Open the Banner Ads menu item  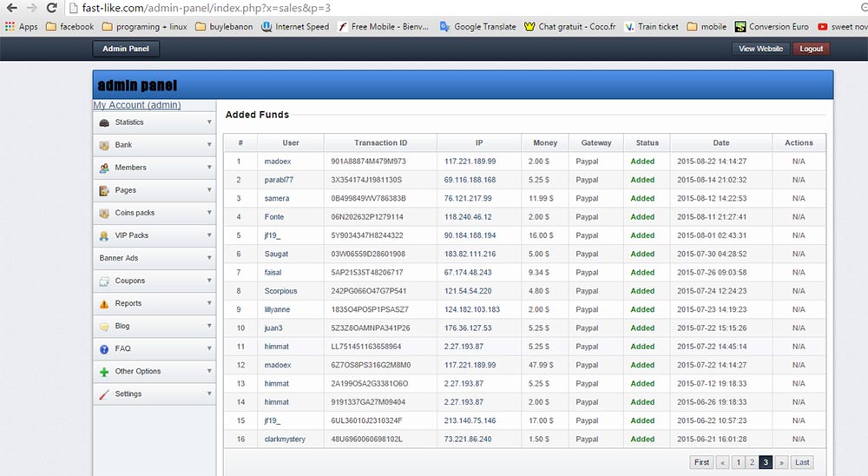(x=155, y=258)
